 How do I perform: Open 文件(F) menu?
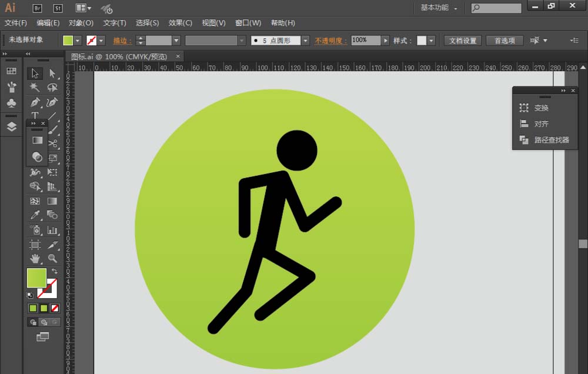click(16, 23)
